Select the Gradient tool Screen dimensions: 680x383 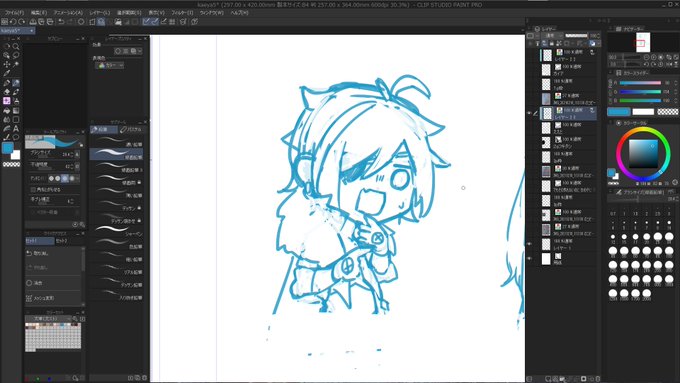[x=16, y=110]
